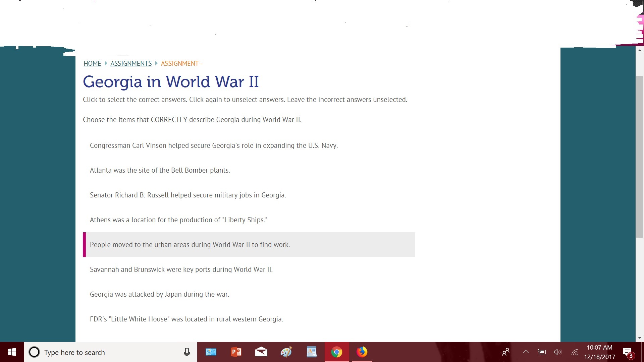Screen dimensions: 644x362
Task: Show hidden system tray icons chevron
Action: 526,352
